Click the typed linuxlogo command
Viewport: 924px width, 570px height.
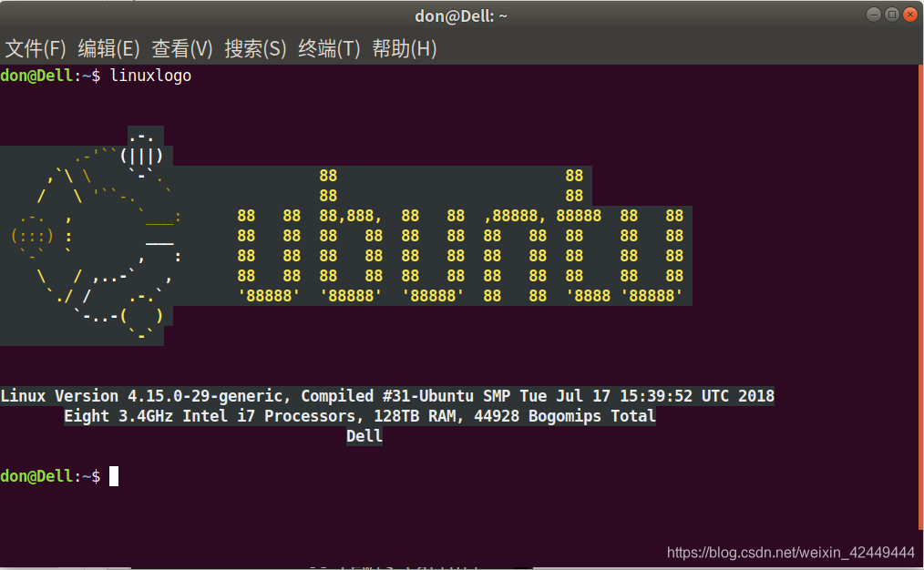pyautogui.click(x=151, y=76)
